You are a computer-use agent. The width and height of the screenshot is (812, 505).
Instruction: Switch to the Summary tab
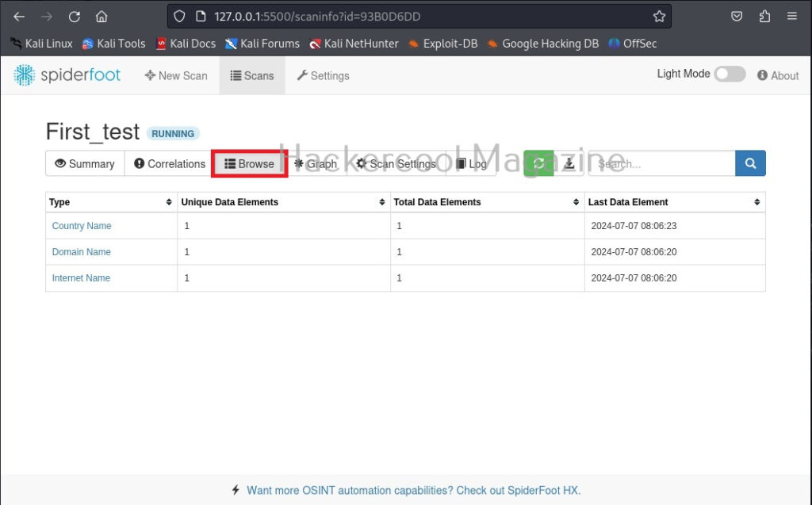click(x=85, y=163)
